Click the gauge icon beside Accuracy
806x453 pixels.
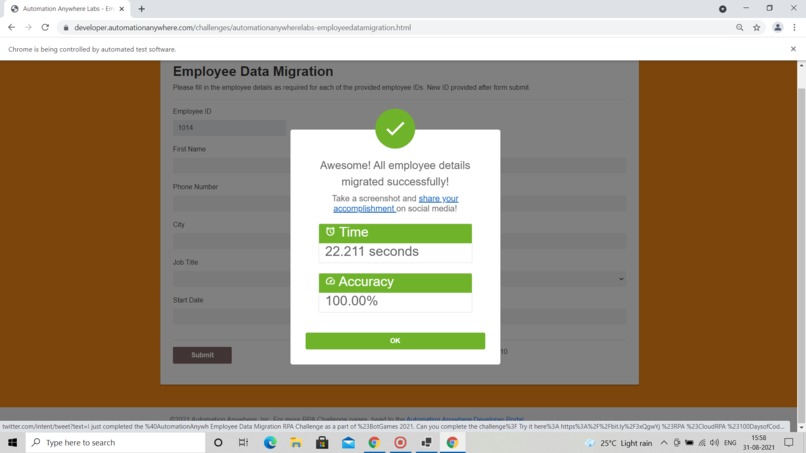pyautogui.click(x=330, y=281)
